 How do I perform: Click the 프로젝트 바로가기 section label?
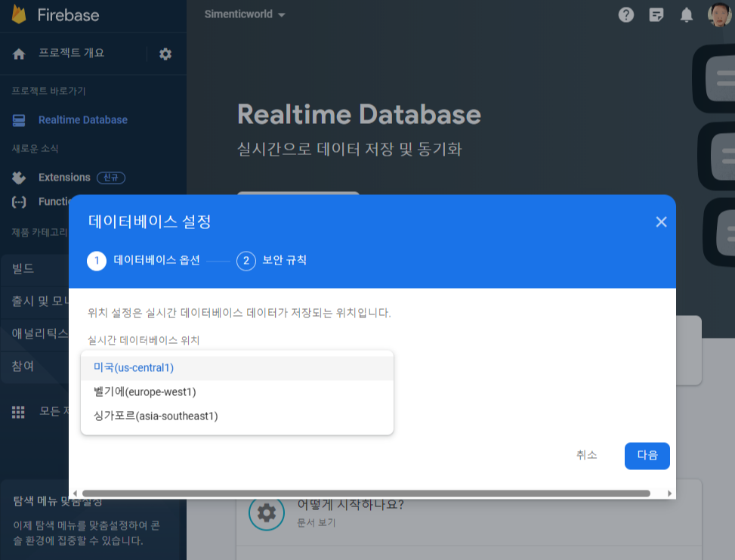point(49,91)
